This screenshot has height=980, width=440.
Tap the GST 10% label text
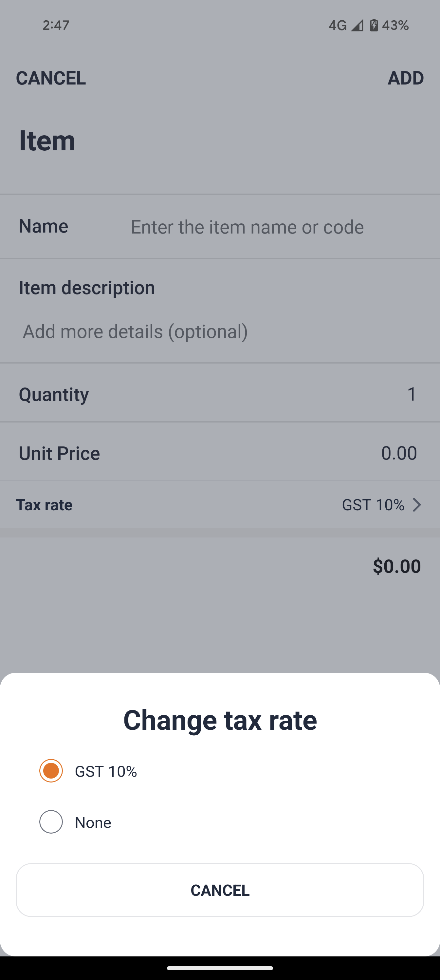tap(106, 772)
